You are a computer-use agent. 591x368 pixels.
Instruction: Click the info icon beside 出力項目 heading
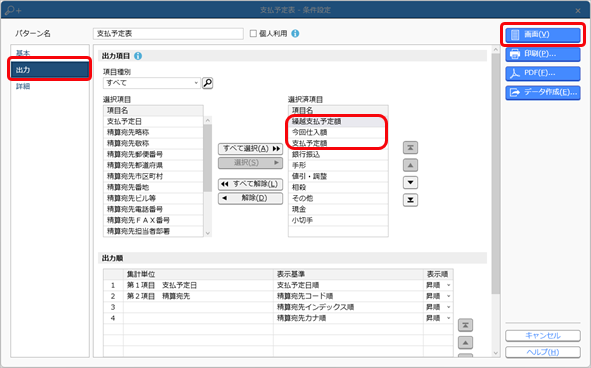(x=138, y=56)
